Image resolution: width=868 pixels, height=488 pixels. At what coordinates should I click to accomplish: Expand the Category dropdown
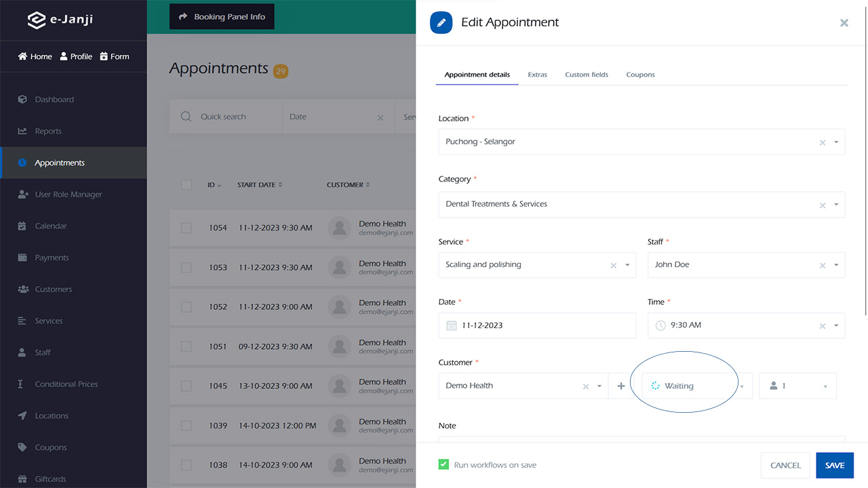click(x=836, y=205)
